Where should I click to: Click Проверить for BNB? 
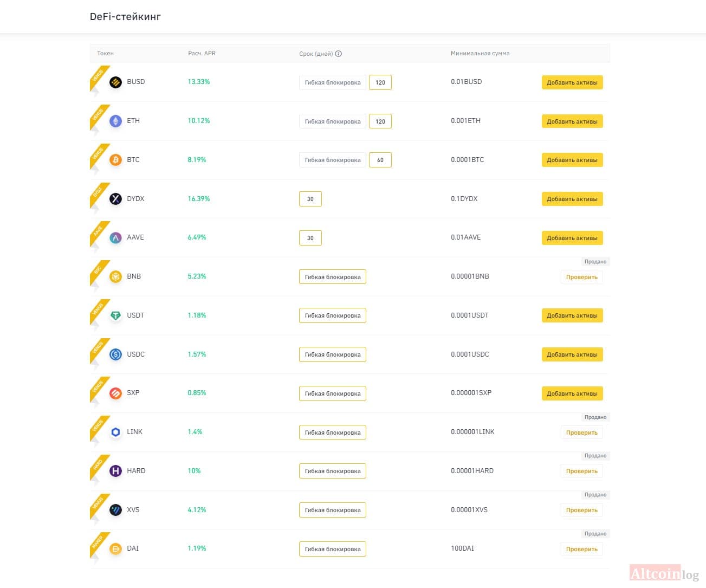582,277
